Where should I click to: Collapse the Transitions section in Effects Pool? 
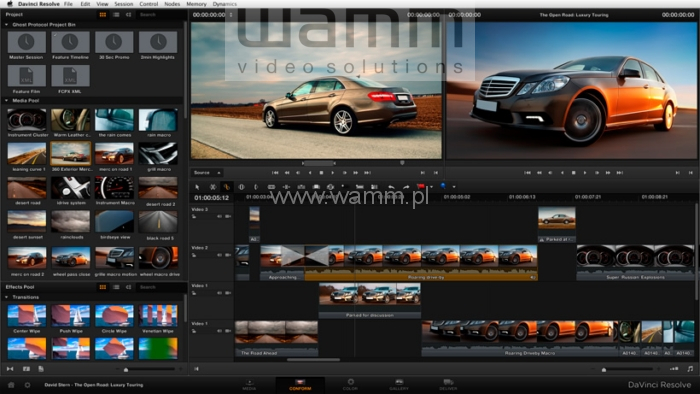click(7, 297)
